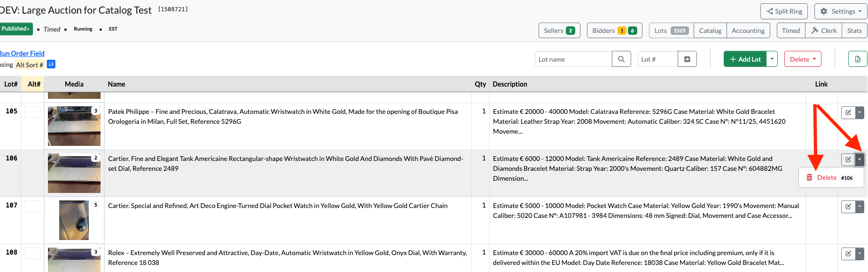Viewport: 868px width, 272px height.
Task: Select the Cartier Art Deco Pocket Watch name
Action: tap(278, 206)
